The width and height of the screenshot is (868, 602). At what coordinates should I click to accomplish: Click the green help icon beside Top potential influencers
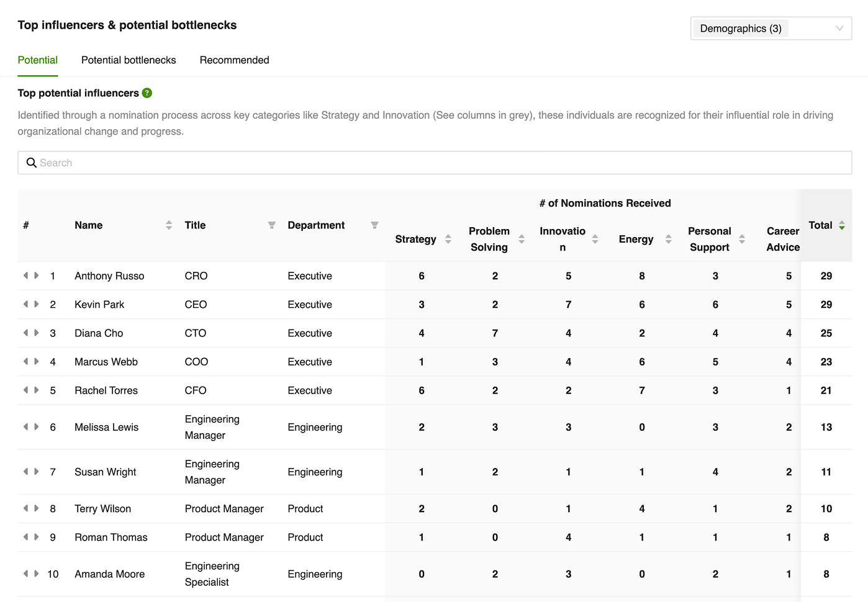[x=147, y=93]
